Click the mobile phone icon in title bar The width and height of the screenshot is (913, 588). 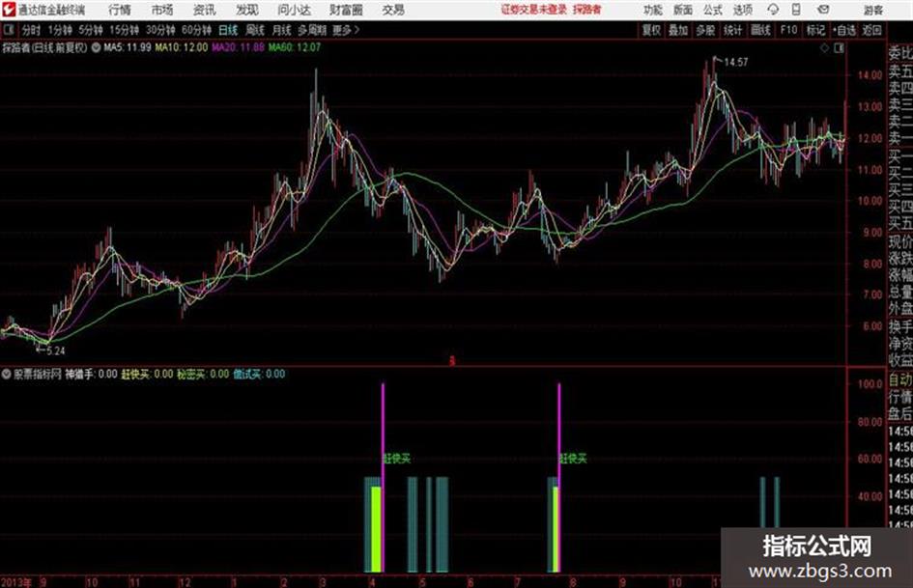796,10
